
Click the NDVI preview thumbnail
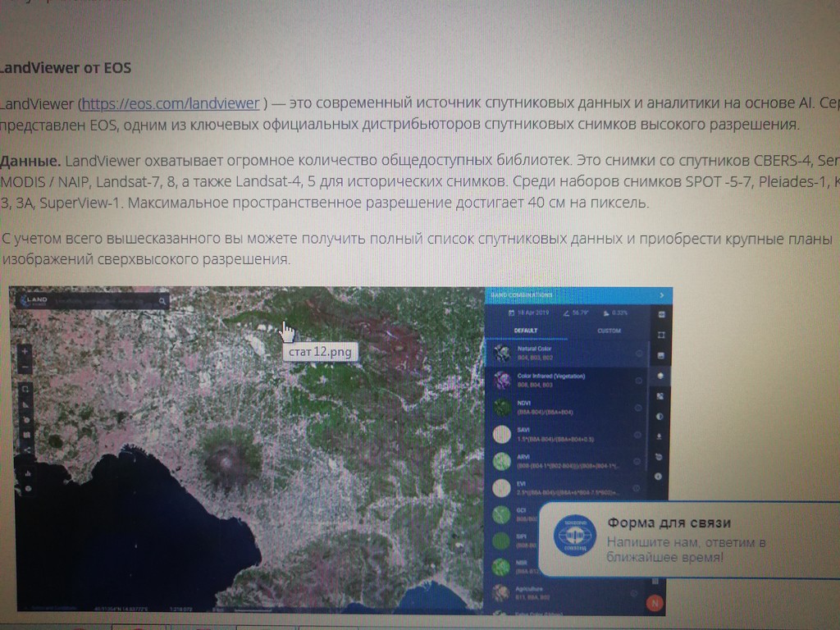tap(502, 407)
